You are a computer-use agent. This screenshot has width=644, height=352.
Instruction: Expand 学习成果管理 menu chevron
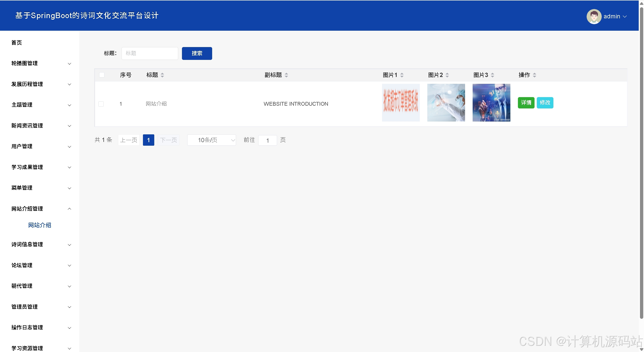69,167
